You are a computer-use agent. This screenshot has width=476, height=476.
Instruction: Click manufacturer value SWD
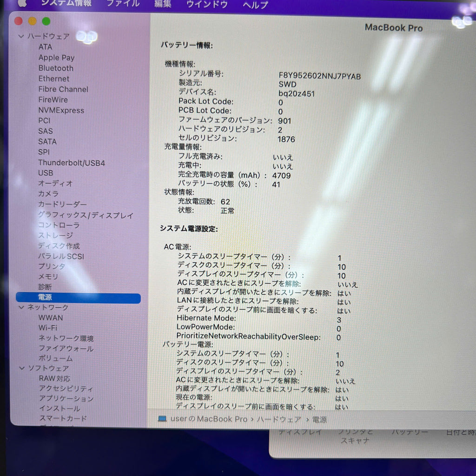click(287, 84)
